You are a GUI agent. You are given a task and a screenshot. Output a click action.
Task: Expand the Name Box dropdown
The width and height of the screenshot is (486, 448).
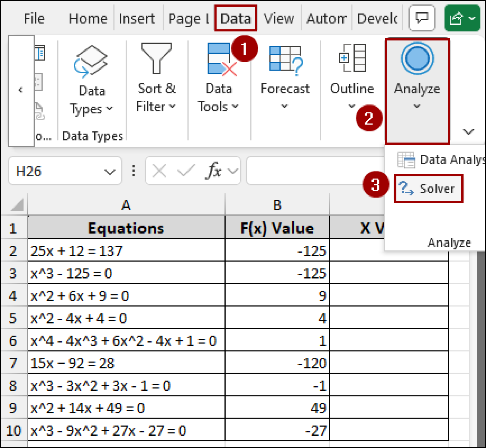(109, 172)
